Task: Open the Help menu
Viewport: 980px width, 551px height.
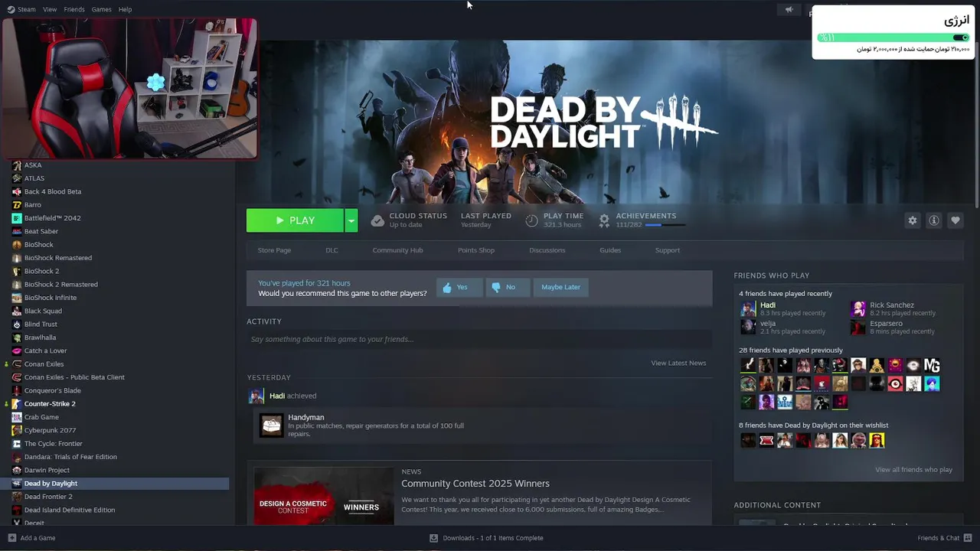Action: pyautogui.click(x=125, y=9)
